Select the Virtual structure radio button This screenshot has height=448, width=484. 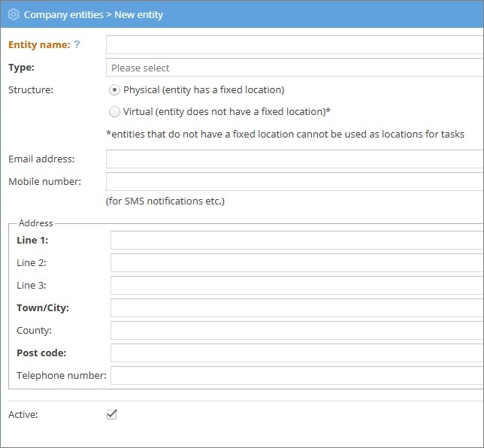point(114,111)
